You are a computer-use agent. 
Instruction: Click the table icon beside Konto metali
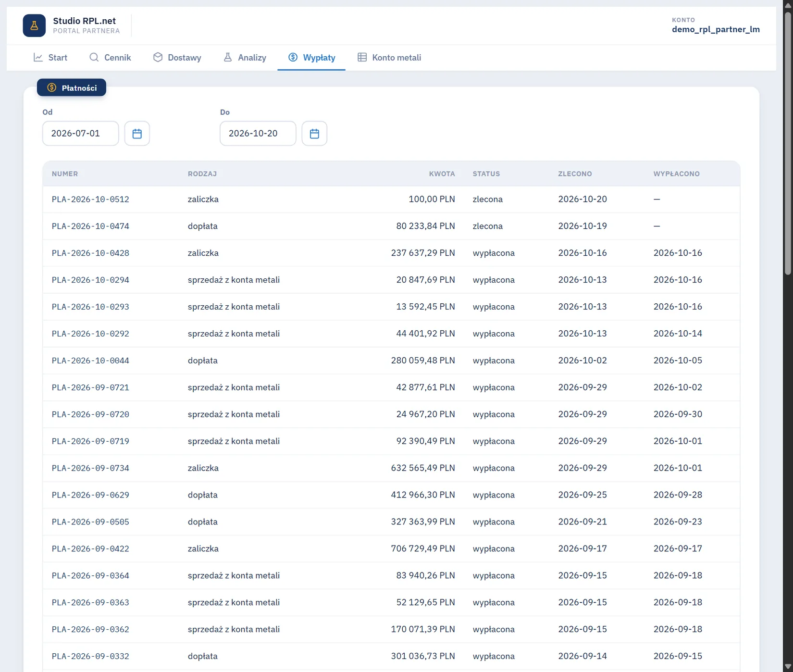[362, 58]
